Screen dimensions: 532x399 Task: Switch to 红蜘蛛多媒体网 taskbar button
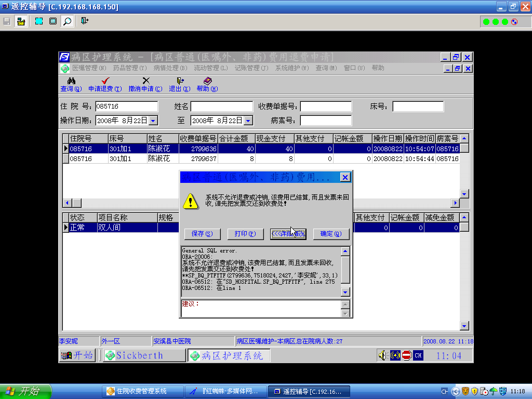(x=225, y=391)
